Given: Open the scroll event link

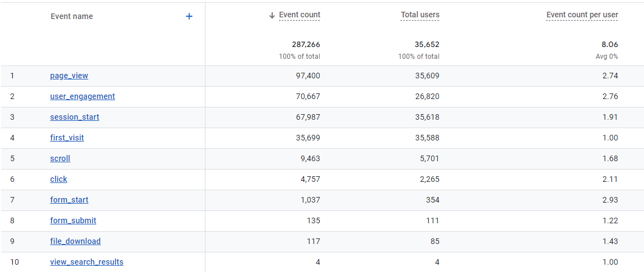Looking at the screenshot, I should click(x=60, y=158).
